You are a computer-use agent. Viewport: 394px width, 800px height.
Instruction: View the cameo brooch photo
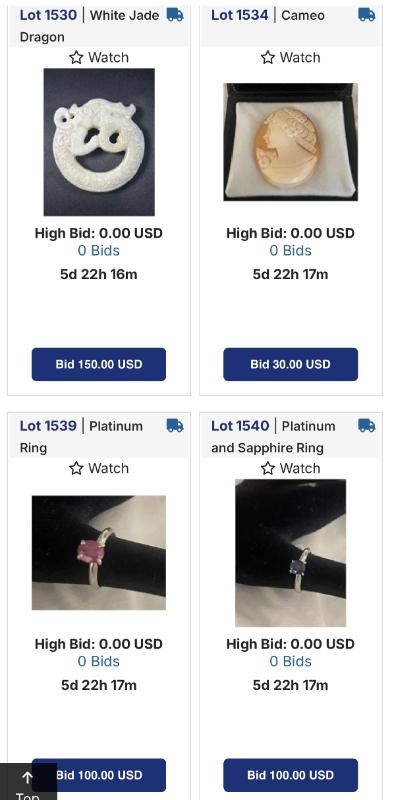tap(290, 142)
